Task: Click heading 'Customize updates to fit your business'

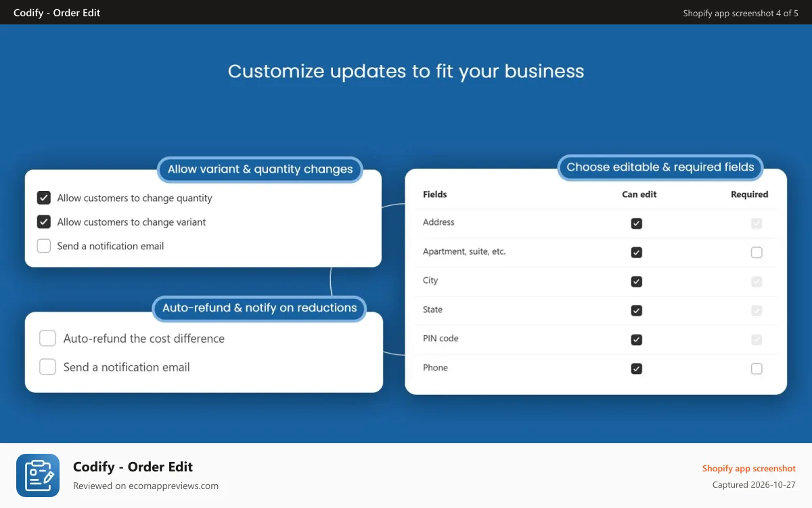Action: [406, 71]
